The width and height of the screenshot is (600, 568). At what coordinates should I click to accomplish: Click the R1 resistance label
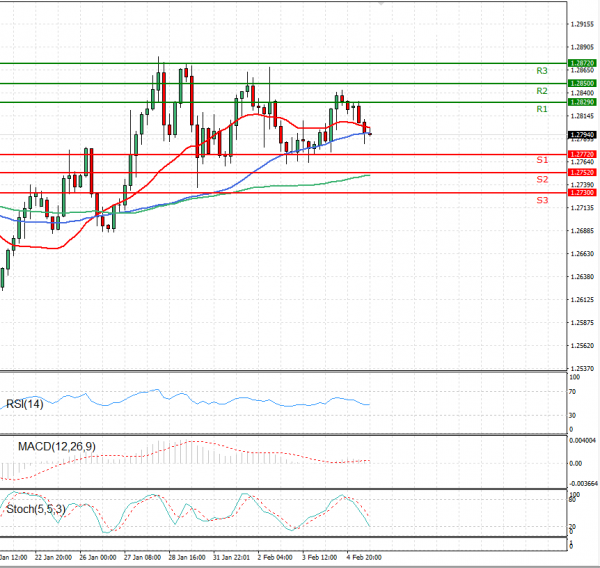coord(541,109)
